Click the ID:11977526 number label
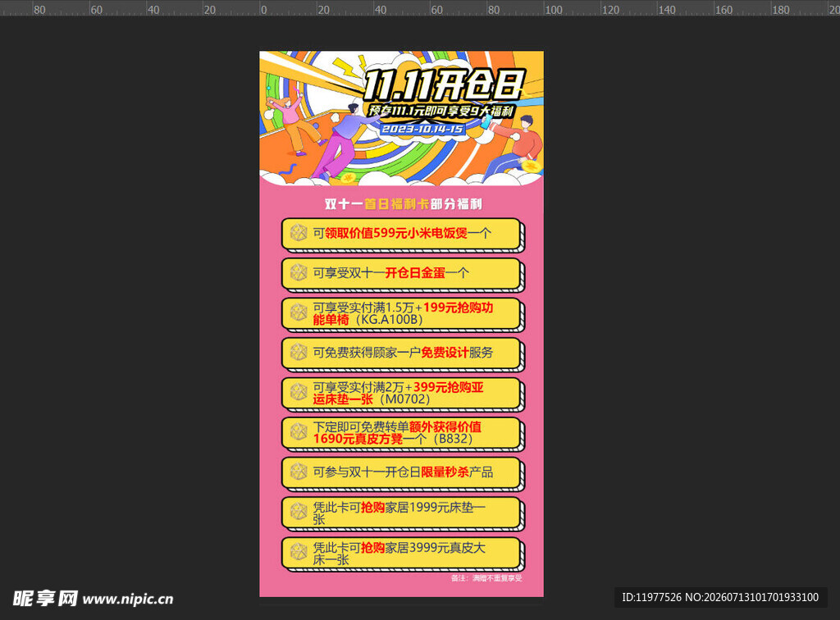The image size is (840, 620). (651, 597)
